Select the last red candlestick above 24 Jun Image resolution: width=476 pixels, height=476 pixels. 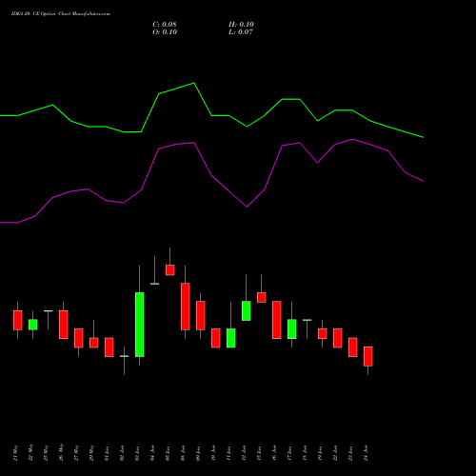[367, 356]
